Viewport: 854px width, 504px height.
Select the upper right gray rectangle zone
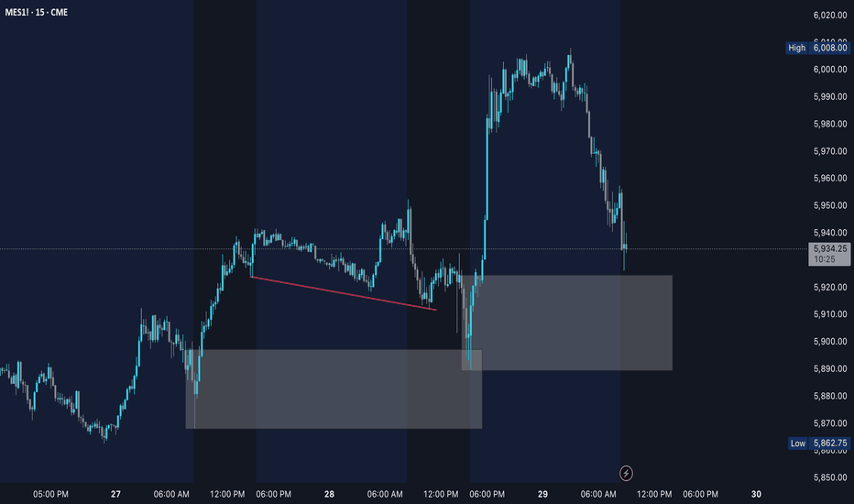pyautogui.click(x=567, y=323)
